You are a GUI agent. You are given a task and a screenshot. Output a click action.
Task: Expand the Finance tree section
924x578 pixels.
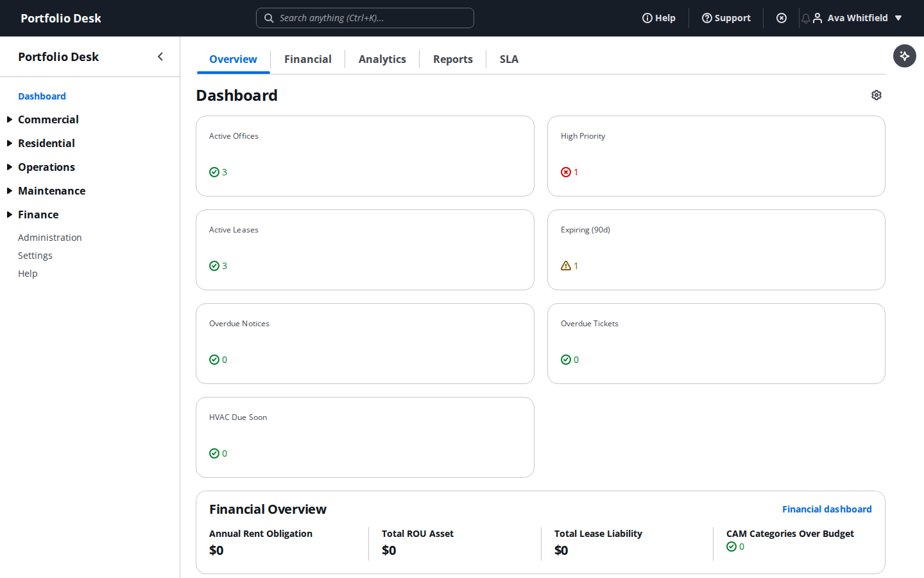(10, 215)
